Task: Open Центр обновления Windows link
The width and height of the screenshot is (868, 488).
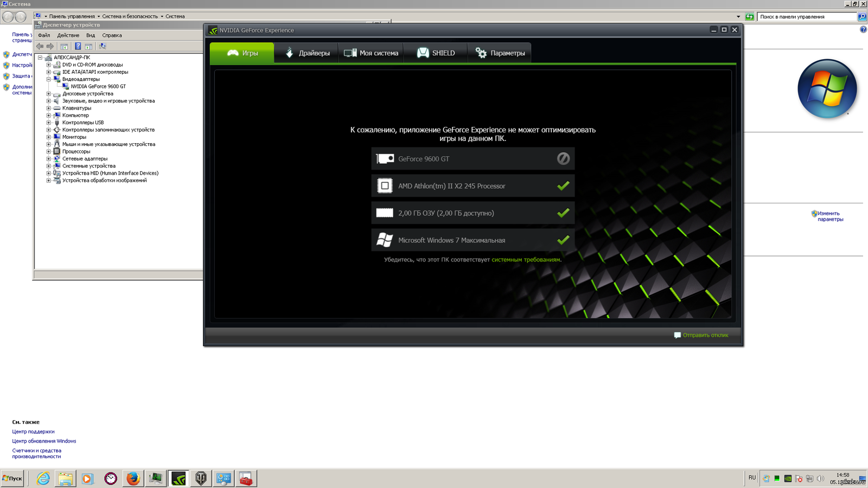Action: click(x=44, y=441)
